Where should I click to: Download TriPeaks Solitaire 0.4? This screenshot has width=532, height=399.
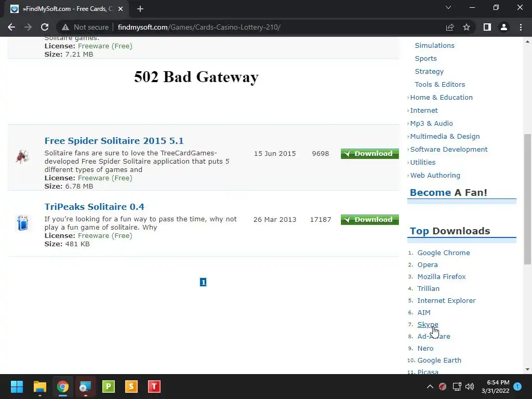(370, 220)
